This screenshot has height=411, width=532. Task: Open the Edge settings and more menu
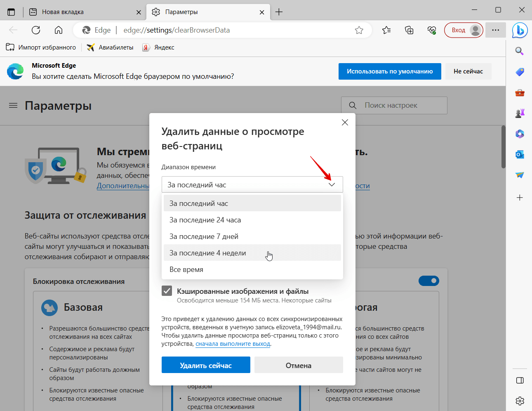point(496,30)
